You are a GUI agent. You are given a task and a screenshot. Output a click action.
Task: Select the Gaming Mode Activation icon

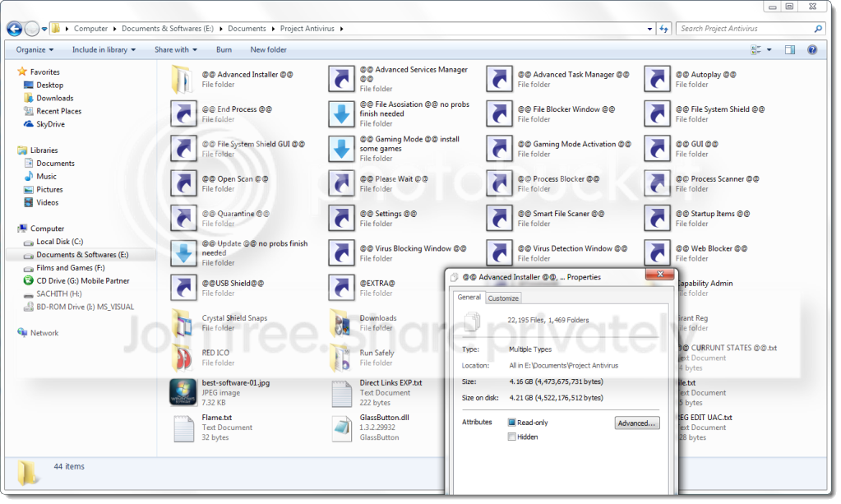499,149
